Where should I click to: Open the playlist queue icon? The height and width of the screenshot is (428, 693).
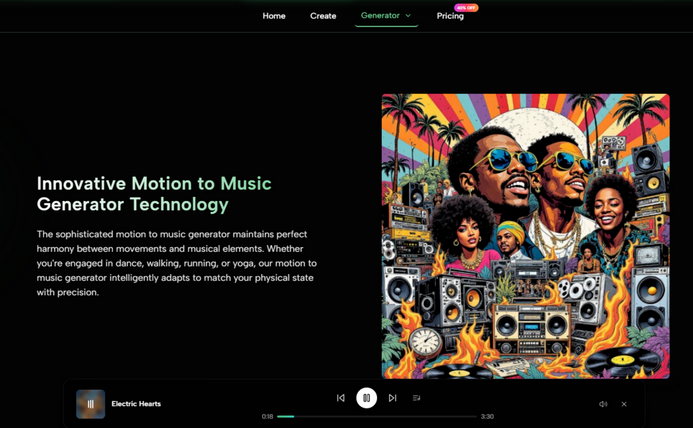click(416, 398)
